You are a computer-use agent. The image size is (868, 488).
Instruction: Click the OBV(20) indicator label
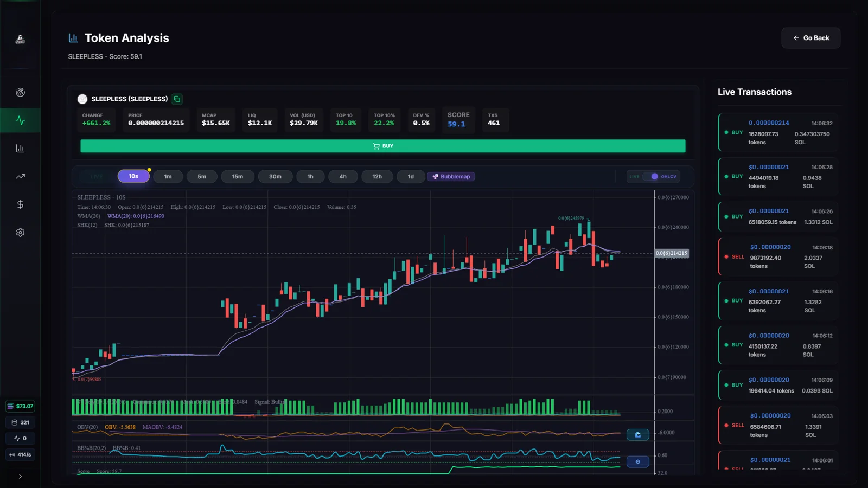click(x=87, y=427)
